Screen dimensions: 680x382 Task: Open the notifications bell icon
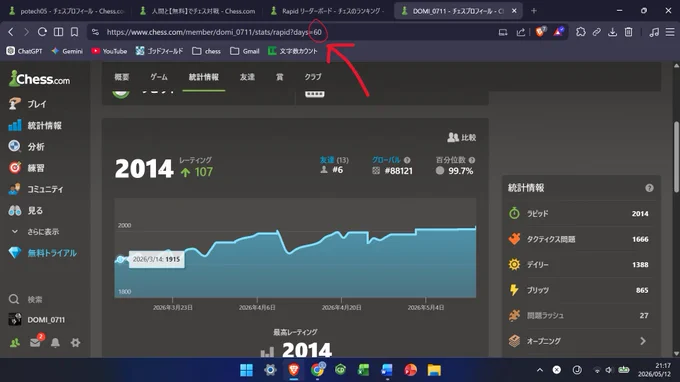(55, 343)
